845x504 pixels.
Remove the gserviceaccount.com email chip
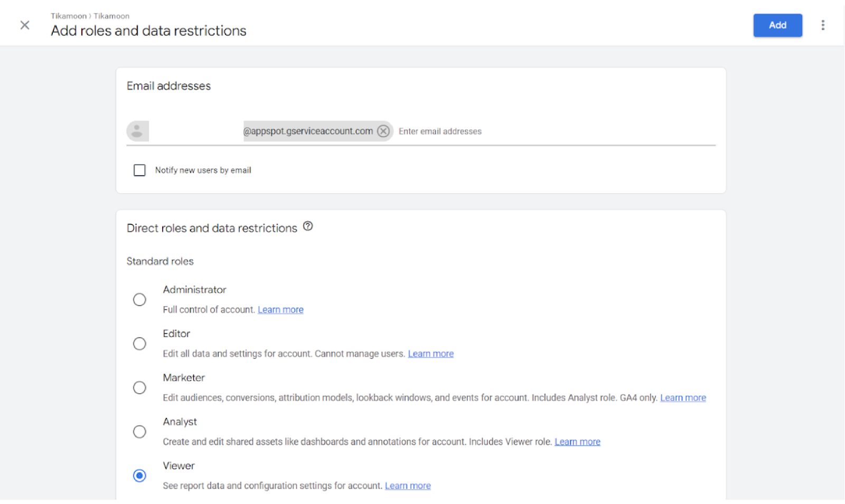point(383,131)
